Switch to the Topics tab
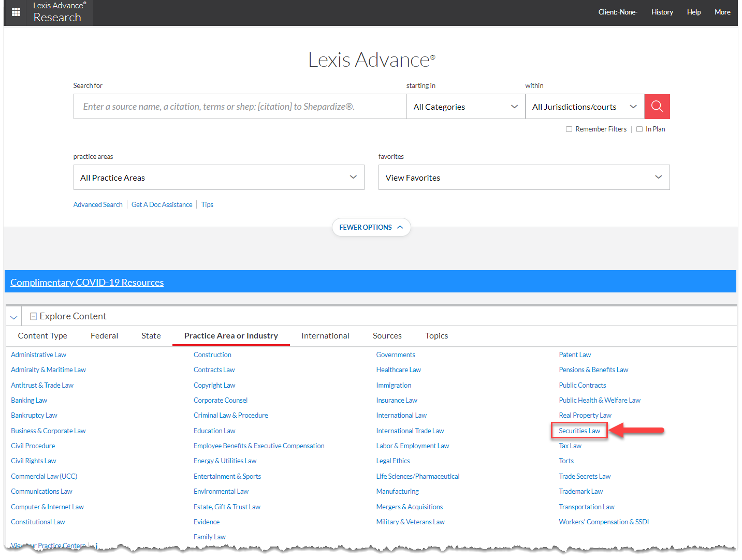Screen dimensions: 742x560 (x=437, y=336)
